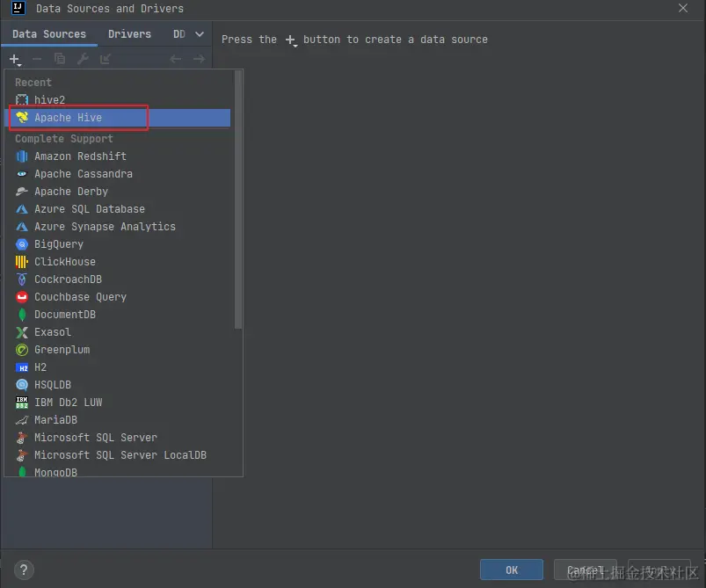Go back with the left arrow icon
Image resolution: width=706 pixels, height=588 pixels.
(x=176, y=59)
